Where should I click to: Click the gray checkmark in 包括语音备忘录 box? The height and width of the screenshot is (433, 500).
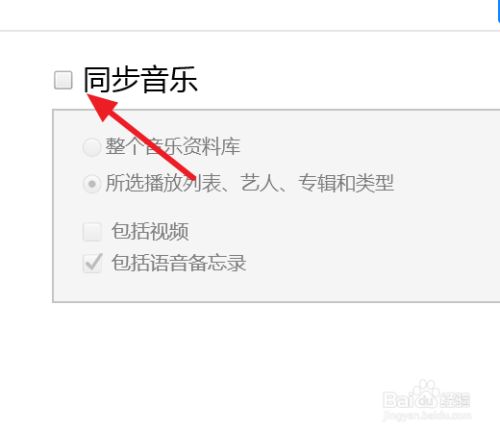pyautogui.click(x=93, y=262)
